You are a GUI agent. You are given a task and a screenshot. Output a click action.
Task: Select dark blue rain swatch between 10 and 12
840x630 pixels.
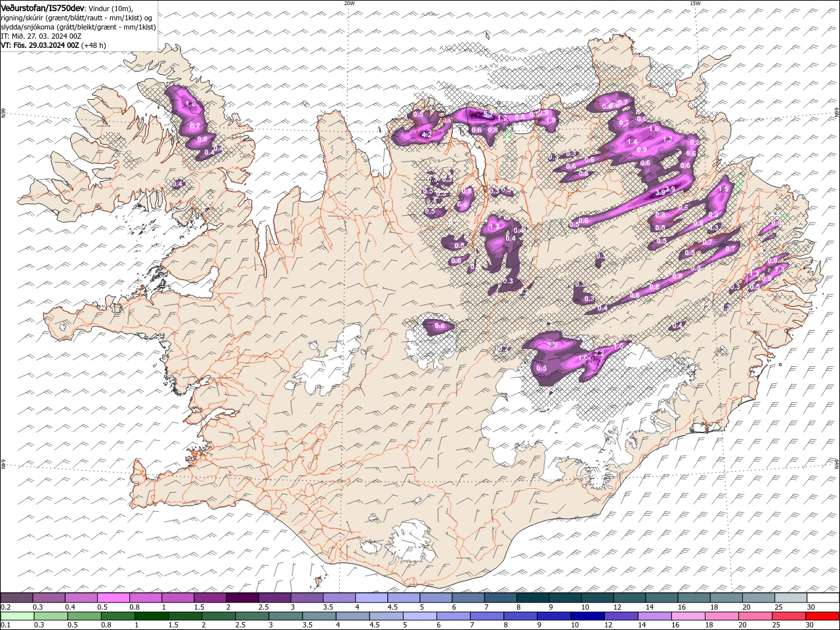coord(587,616)
